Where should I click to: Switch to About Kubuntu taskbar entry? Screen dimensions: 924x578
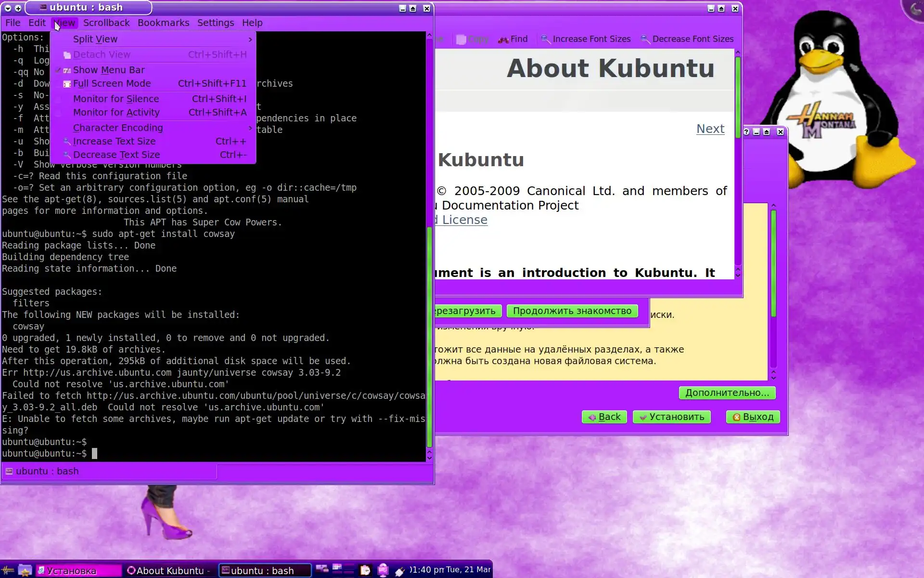[x=170, y=571]
